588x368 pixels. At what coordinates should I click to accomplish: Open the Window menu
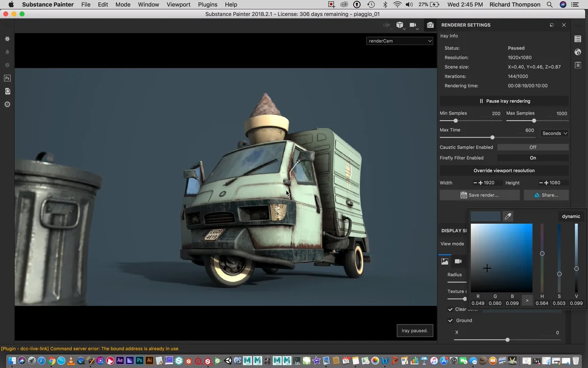click(148, 5)
